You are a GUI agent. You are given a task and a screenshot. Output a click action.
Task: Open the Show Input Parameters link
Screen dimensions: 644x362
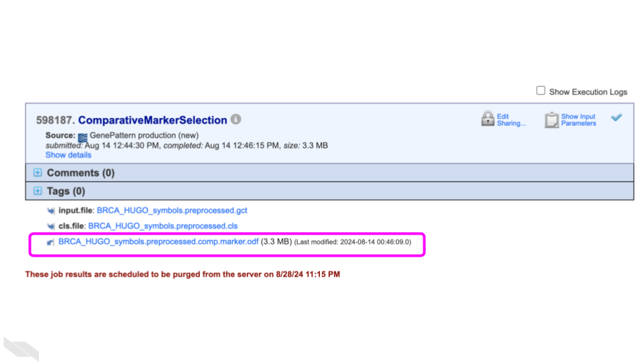(578, 120)
